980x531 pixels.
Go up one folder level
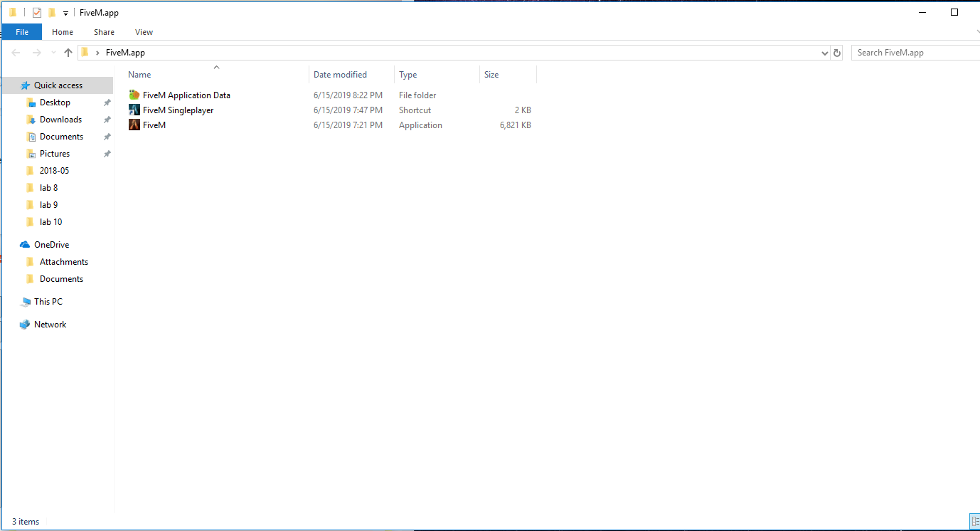[68, 53]
